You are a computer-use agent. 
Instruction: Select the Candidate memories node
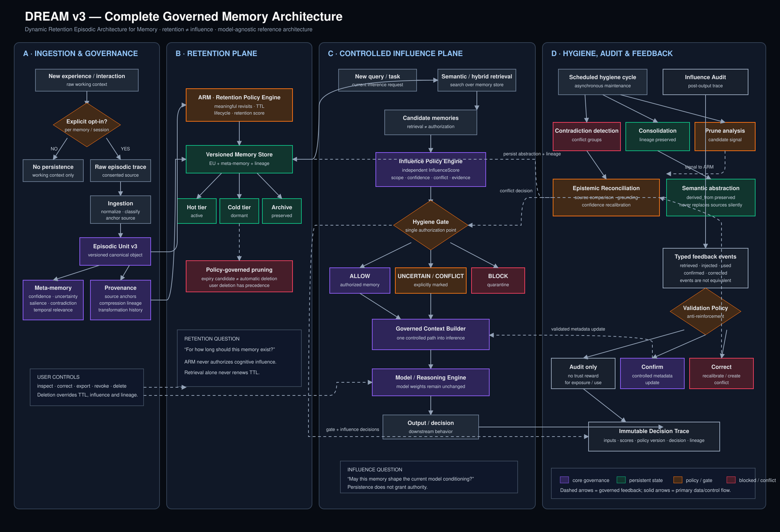tap(430, 122)
